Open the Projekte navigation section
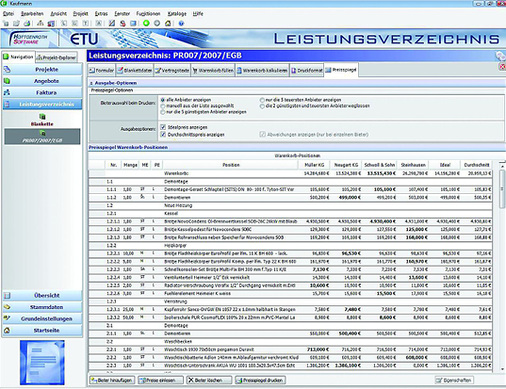The width and height of the screenshot is (506, 389). coord(42,69)
